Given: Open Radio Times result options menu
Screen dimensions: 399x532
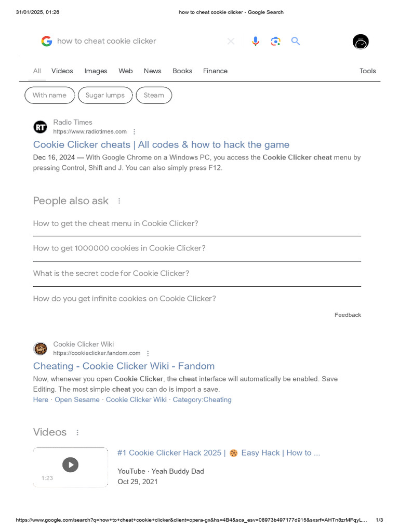Looking at the screenshot, I should point(135,132).
